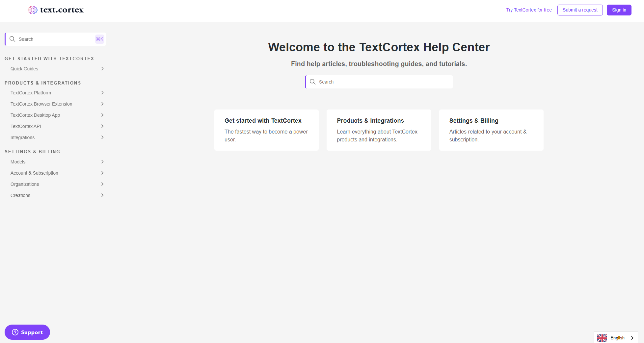644x343 pixels.
Task: Click Submit a request button
Action: (580, 10)
